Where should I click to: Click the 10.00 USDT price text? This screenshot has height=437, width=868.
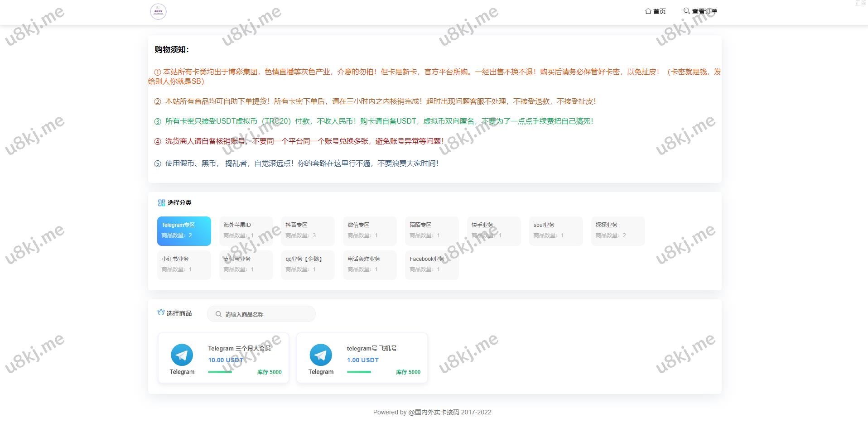click(226, 360)
